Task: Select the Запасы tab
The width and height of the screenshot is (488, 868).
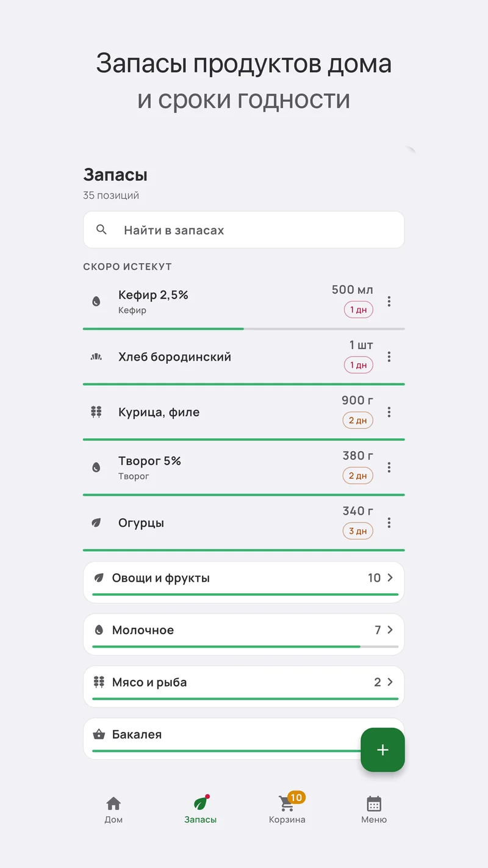Action: pyautogui.click(x=201, y=810)
